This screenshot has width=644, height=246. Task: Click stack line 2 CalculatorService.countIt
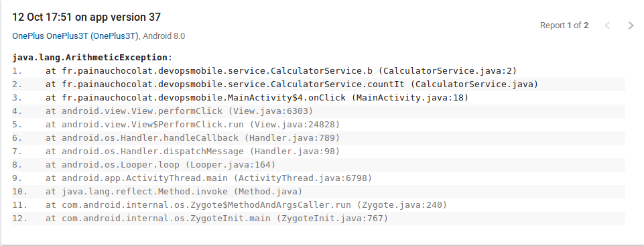[x=319, y=84]
